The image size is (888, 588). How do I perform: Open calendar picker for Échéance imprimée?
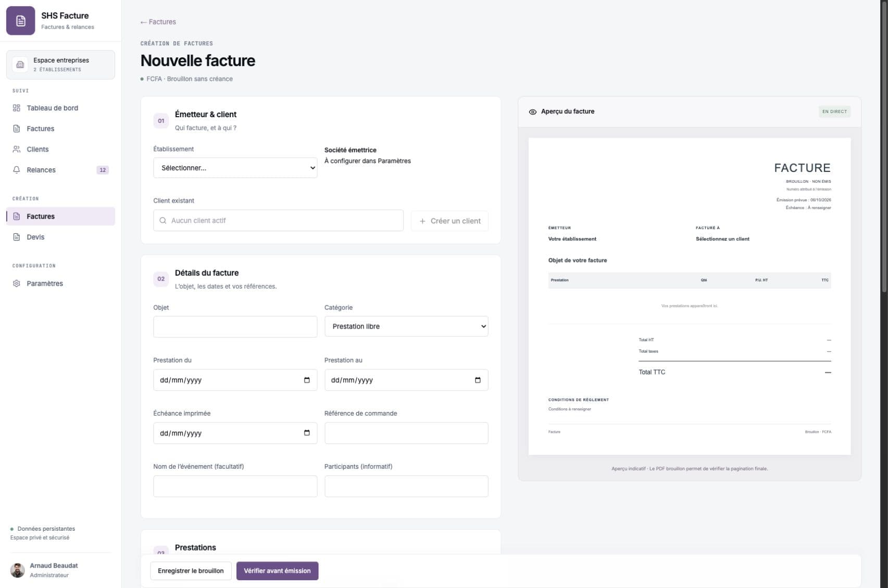(307, 433)
